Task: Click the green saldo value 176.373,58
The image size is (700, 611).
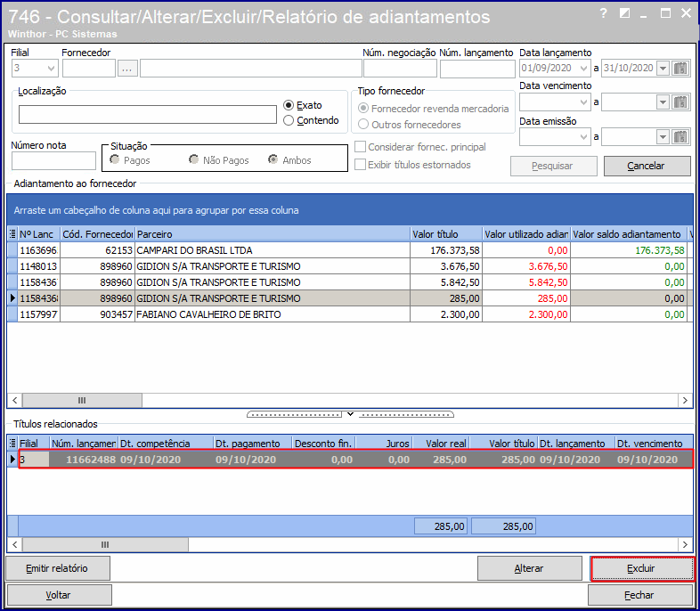Action: point(659,250)
